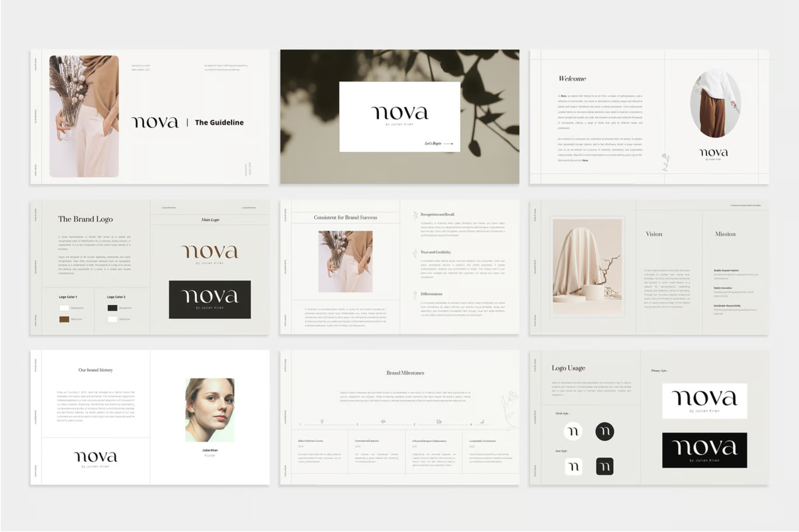Click the 'Logo Color 1' label
Viewport: 799px width, 532px height.
pyautogui.click(x=68, y=297)
